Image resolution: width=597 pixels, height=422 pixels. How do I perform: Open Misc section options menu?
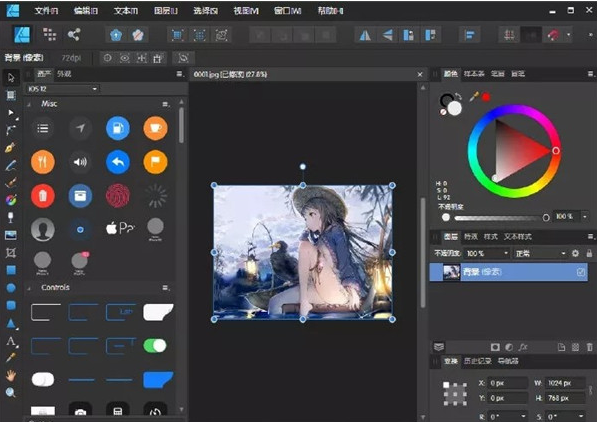click(166, 104)
